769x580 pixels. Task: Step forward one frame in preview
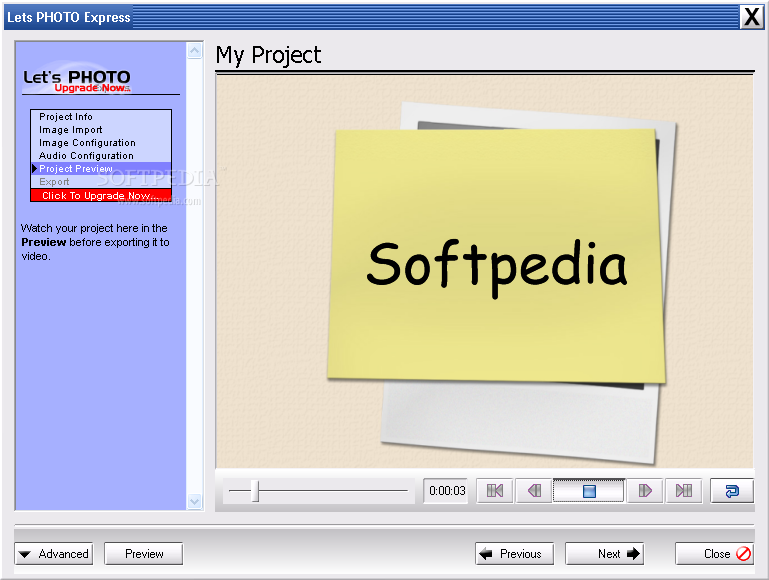pos(644,491)
